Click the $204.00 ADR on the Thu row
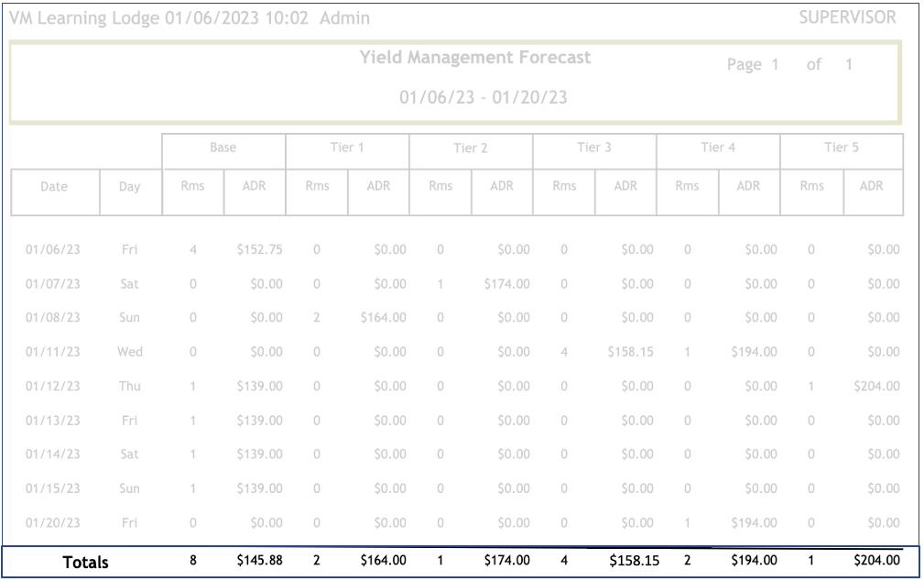This screenshot has width=924, height=581. pyautogui.click(x=876, y=387)
